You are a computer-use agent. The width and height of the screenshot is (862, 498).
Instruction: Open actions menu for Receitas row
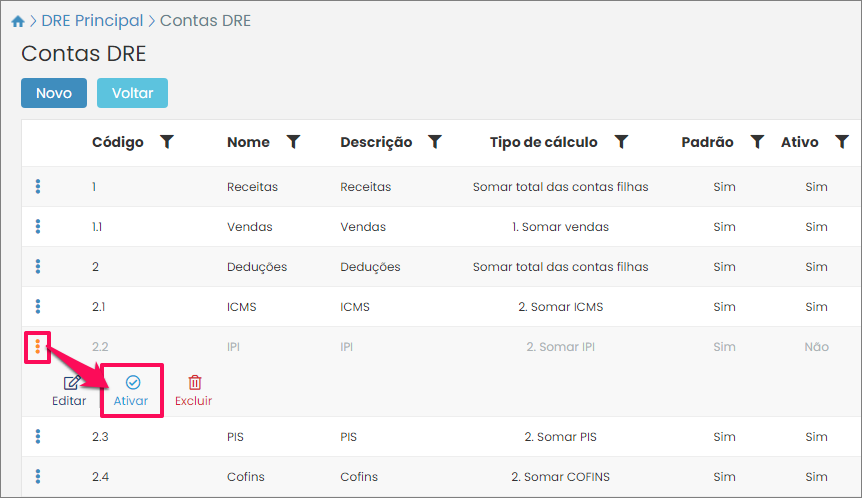38,186
